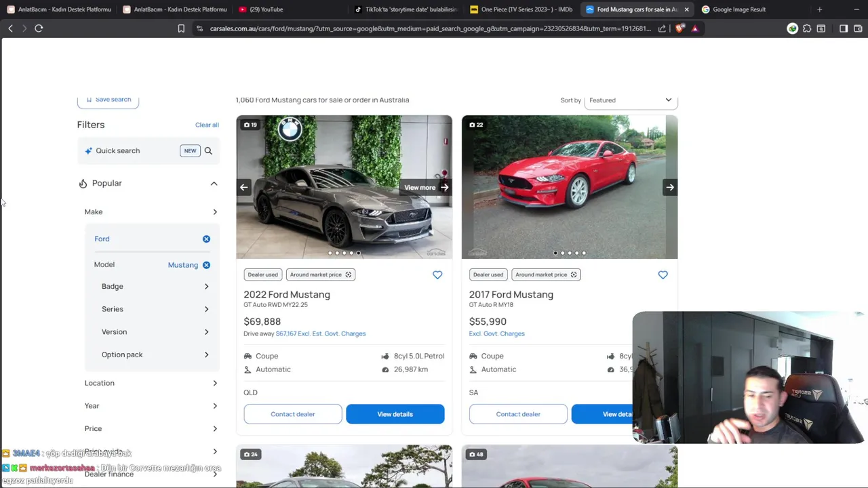Go back to the previous page

pyautogui.click(x=10, y=28)
